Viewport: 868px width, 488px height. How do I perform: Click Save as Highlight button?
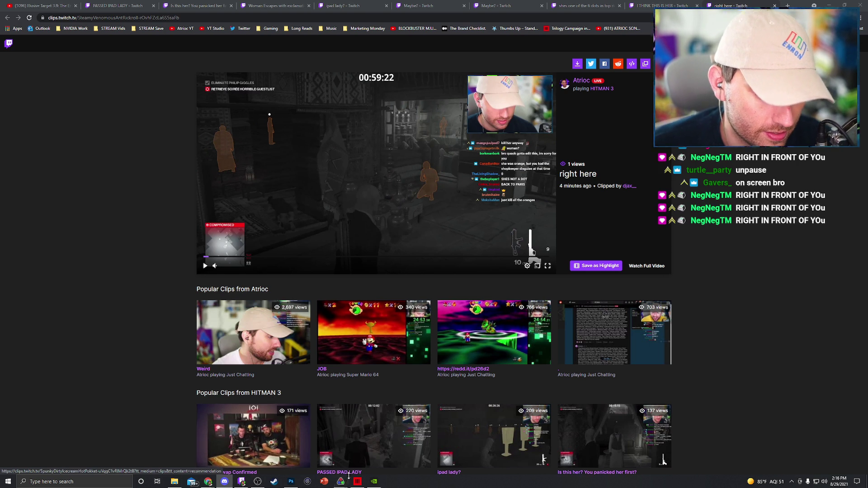click(596, 266)
